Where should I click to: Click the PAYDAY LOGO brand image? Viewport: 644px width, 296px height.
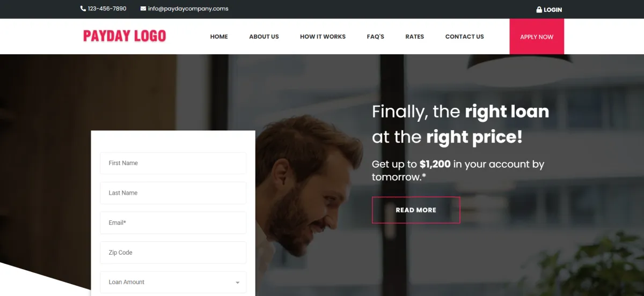tap(125, 36)
